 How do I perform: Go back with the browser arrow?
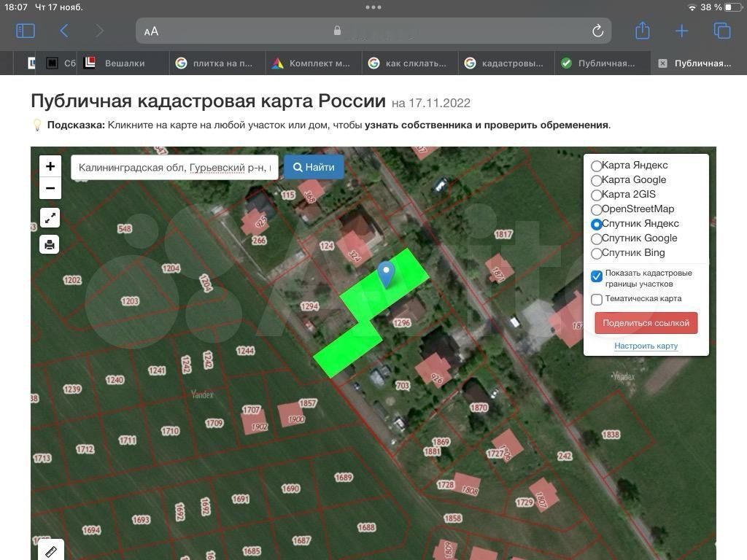coord(64,31)
